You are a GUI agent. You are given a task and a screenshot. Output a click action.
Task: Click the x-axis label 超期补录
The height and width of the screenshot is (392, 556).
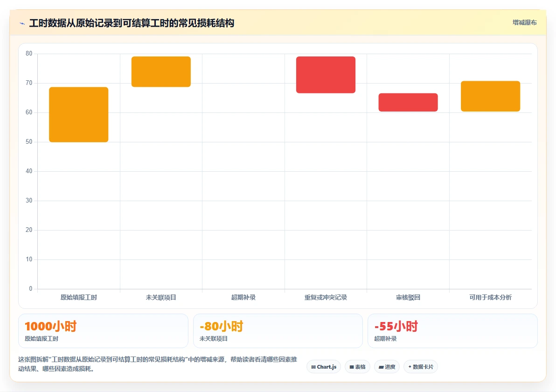[x=243, y=297]
